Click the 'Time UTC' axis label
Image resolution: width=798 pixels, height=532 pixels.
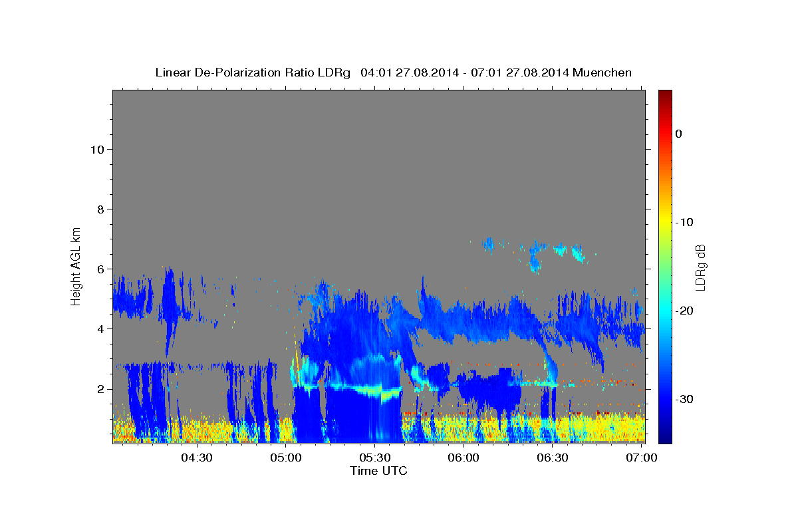pos(378,471)
